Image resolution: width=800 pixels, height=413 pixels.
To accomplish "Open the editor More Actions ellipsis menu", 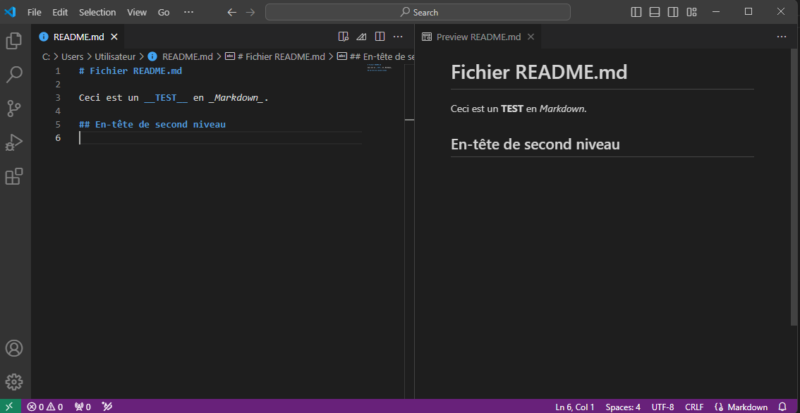I will pos(398,36).
